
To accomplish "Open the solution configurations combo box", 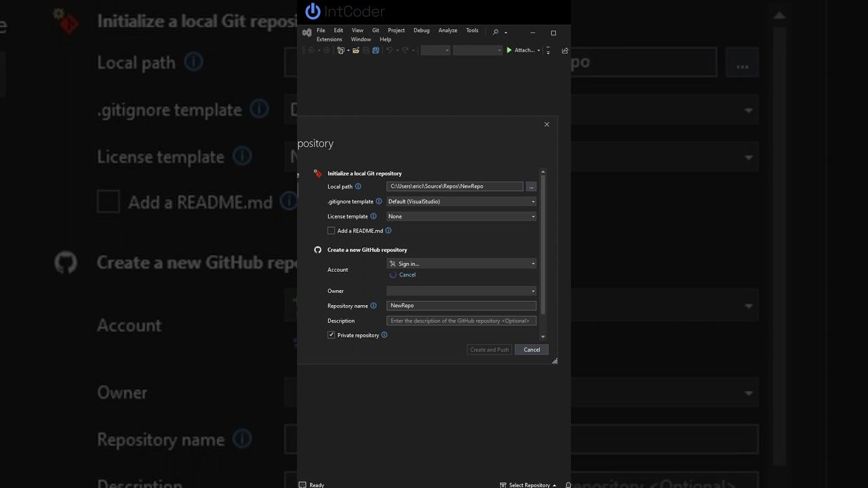I will pos(435,50).
